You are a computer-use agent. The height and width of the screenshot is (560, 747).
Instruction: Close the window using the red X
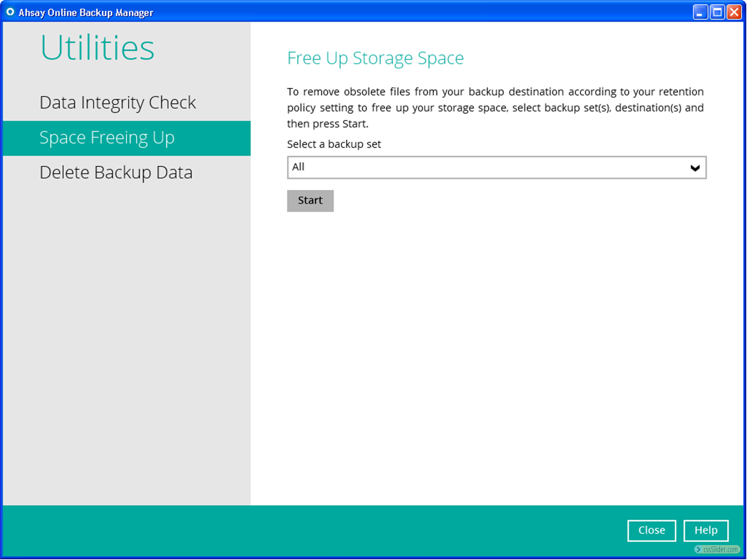pos(734,12)
